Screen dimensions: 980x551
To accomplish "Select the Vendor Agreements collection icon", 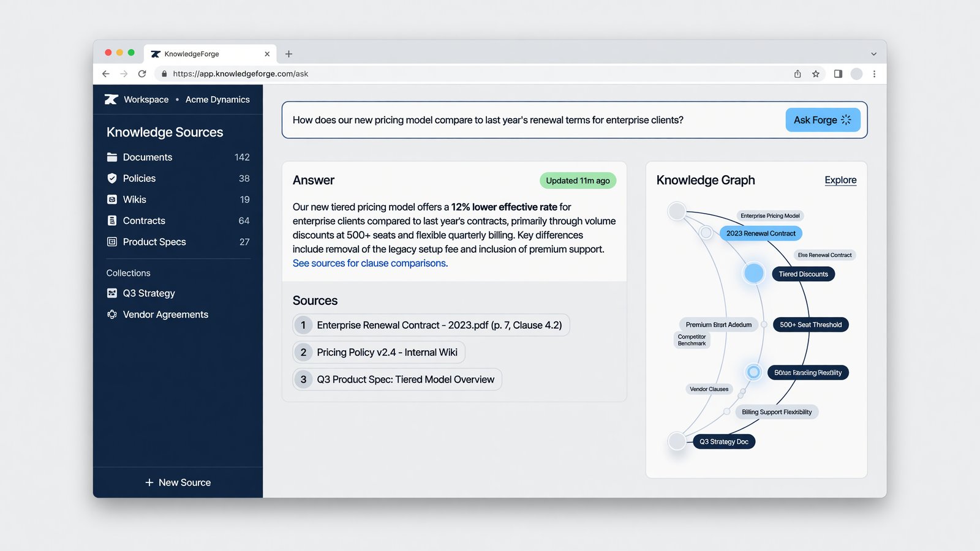I will pyautogui.click(x=112, y=314).
